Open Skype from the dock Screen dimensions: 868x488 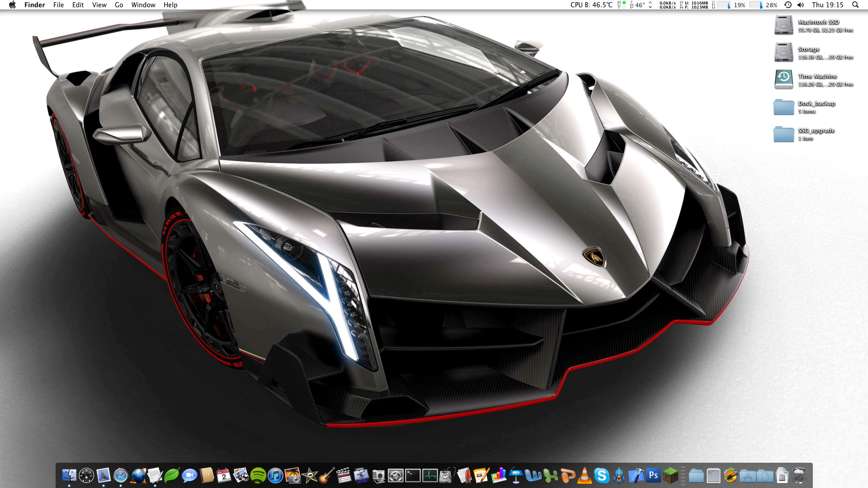[602, 475]
